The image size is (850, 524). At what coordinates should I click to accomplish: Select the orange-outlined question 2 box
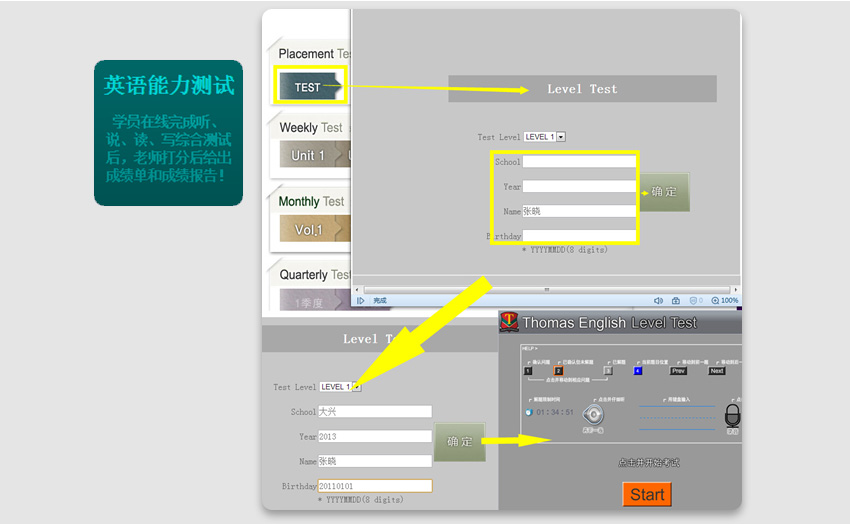pos(558,371)
